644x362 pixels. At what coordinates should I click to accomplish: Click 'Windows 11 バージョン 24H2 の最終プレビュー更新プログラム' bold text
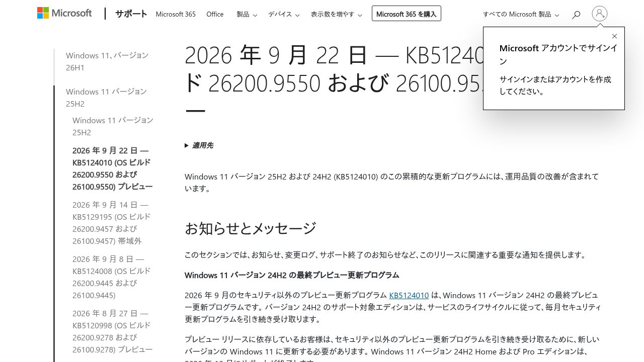click(x=292, y=275)
